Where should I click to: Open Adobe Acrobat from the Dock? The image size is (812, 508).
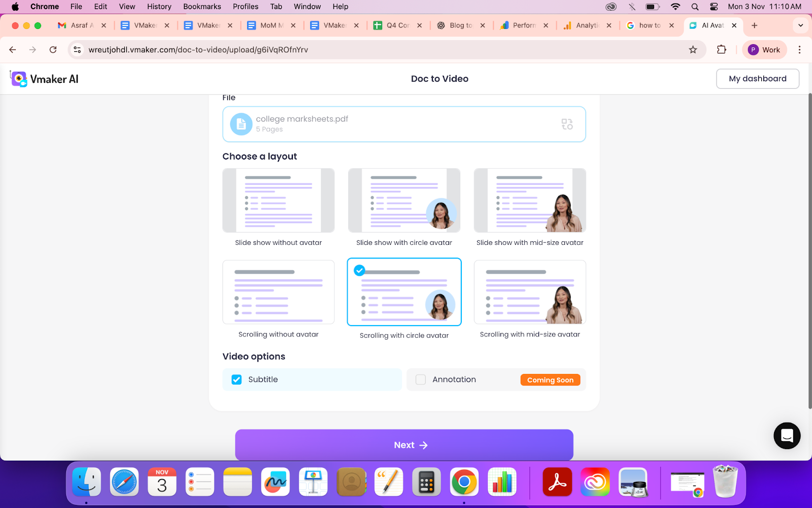557,482
